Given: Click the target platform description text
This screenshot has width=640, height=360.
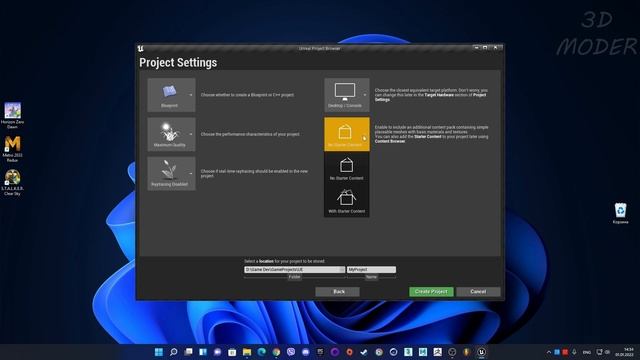Looking at the screenshot, I should pyautogui.click(x=431, y=95).
